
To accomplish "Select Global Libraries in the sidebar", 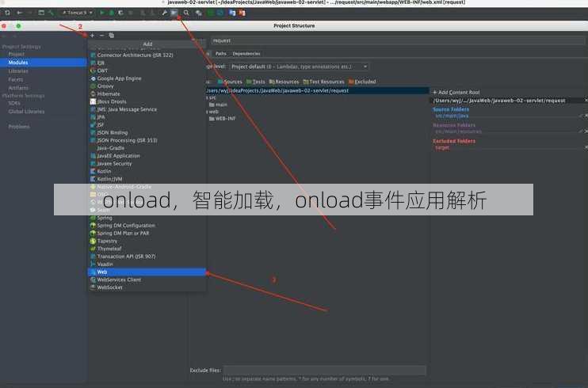I will [26, 112].
